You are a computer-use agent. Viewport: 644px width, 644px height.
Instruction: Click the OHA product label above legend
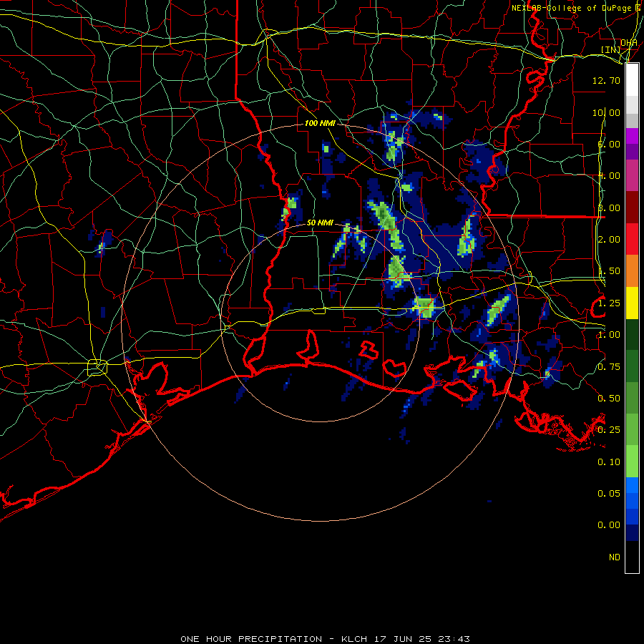[629, 42]
